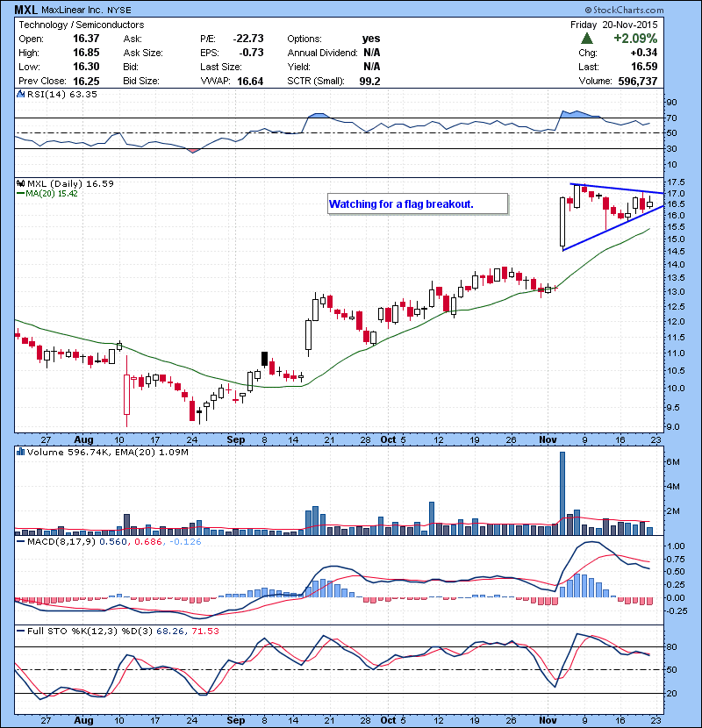Click the date Friday 20-Nov-2015

pyautogui.click(x=613, y=25)
